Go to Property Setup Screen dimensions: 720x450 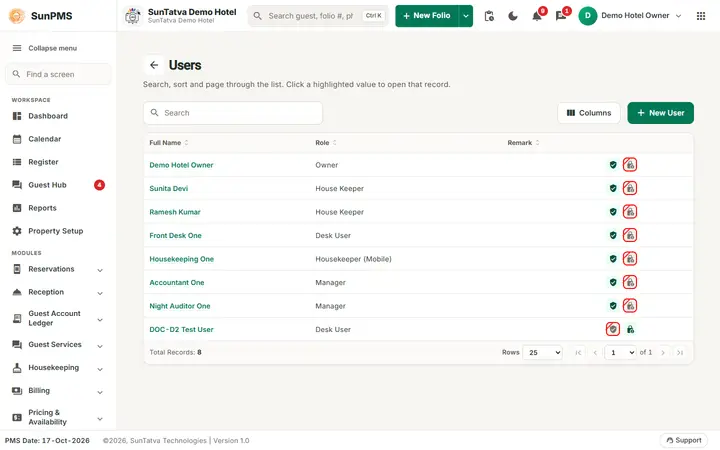point(58,231)
